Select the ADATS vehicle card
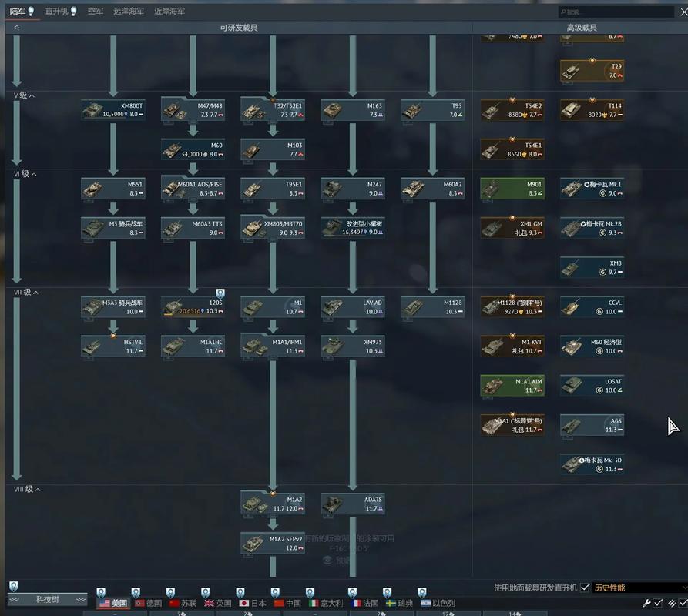Image resolution: width=688 pixels, height=616 pixels. (353, 504)
